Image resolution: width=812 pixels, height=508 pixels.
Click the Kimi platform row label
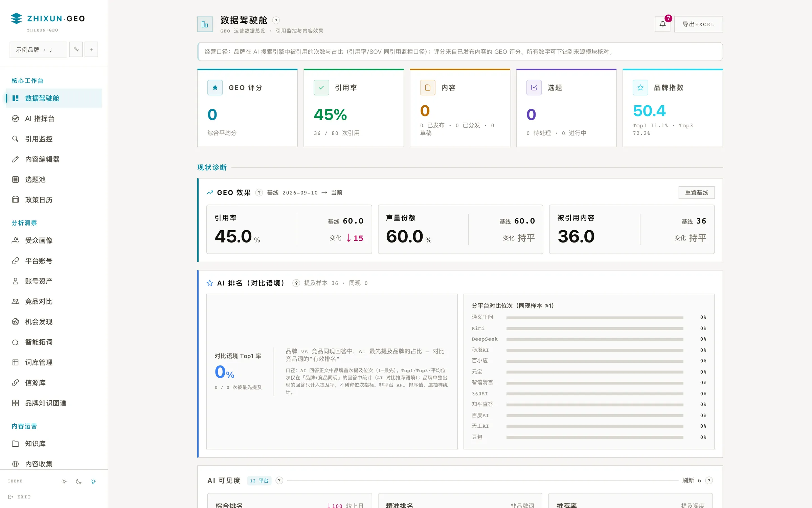coord(478,329)
